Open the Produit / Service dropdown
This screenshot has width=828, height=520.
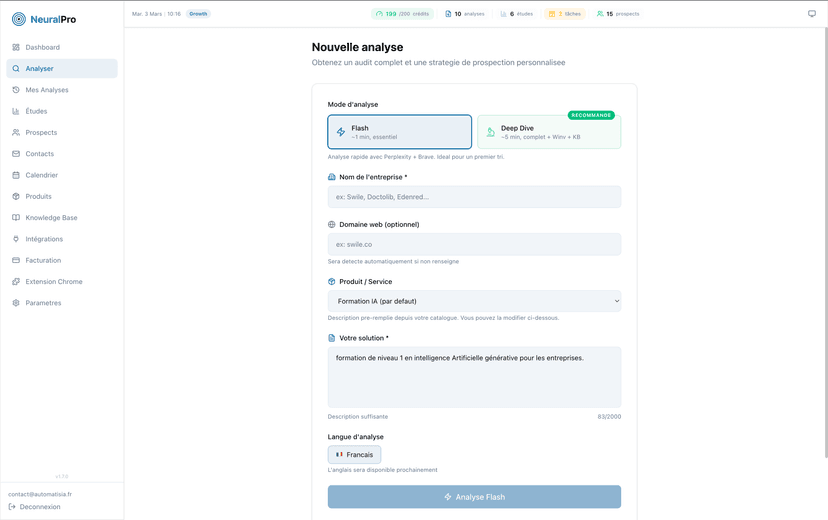(474, 301)
